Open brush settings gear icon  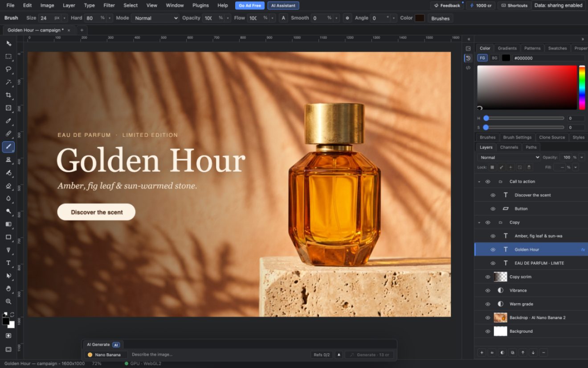347,18
